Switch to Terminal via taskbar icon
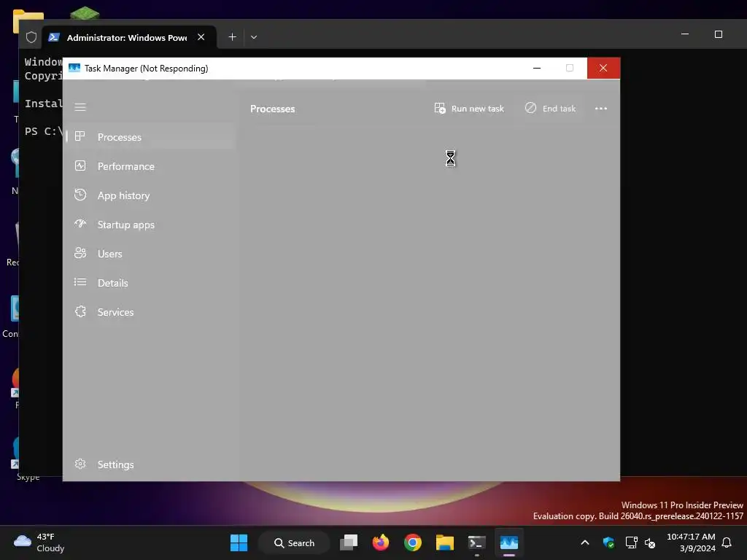Viewport: 747px width, 560px height. [477, 542]
